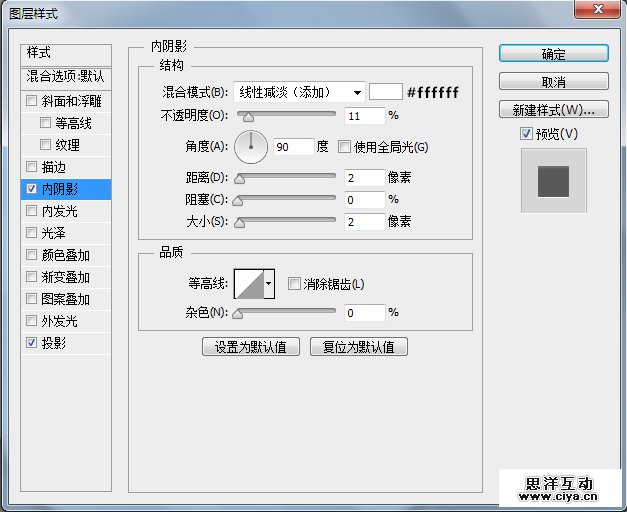Select the 外发光 style entry
The width and height of the screenshot is (627, 512).
click(59, 321)
